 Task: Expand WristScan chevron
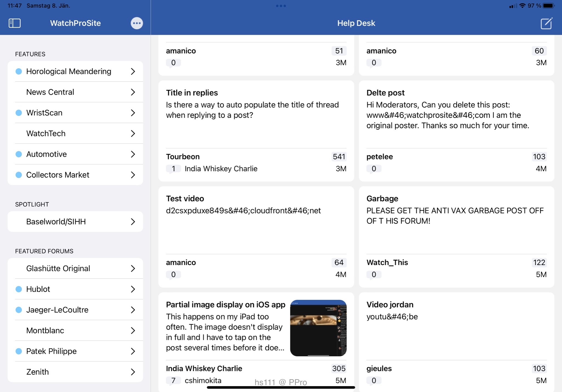(x=133, y=113)
